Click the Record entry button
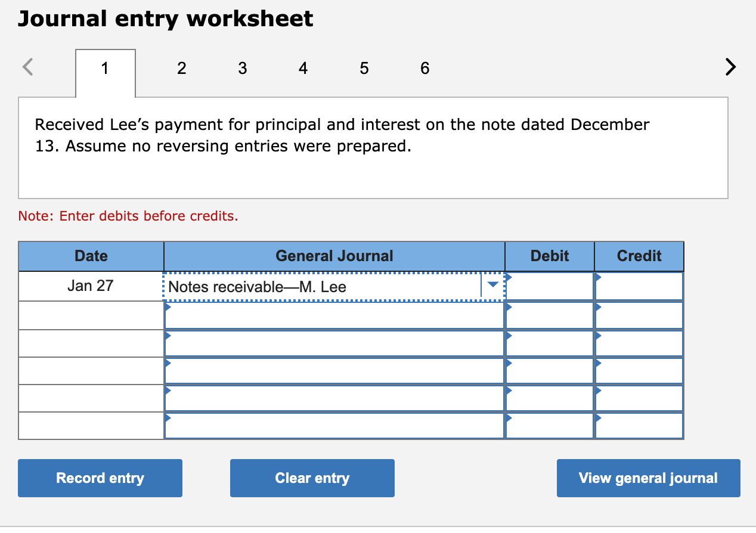This screenshot has width=756, height=533. 100,478
